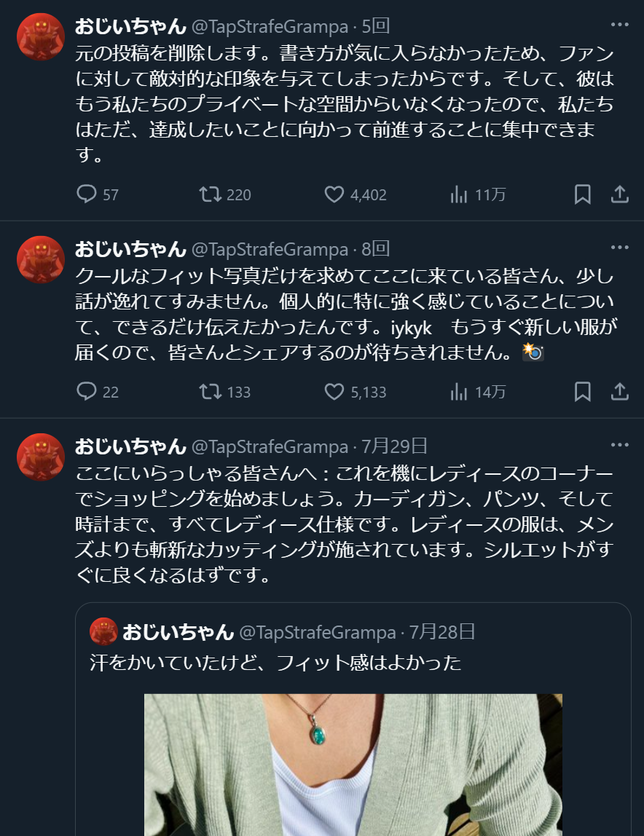The height and width of the screenshot is (836, 644).
Task: Reply to the first post with 57 comments
Action: (x=97, y=194)
